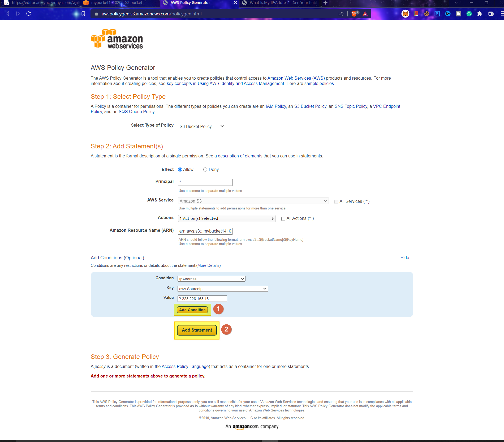This screenshot has height=442, width=504.
Task: Open the Brave Wallet icon
Action: 491,14
